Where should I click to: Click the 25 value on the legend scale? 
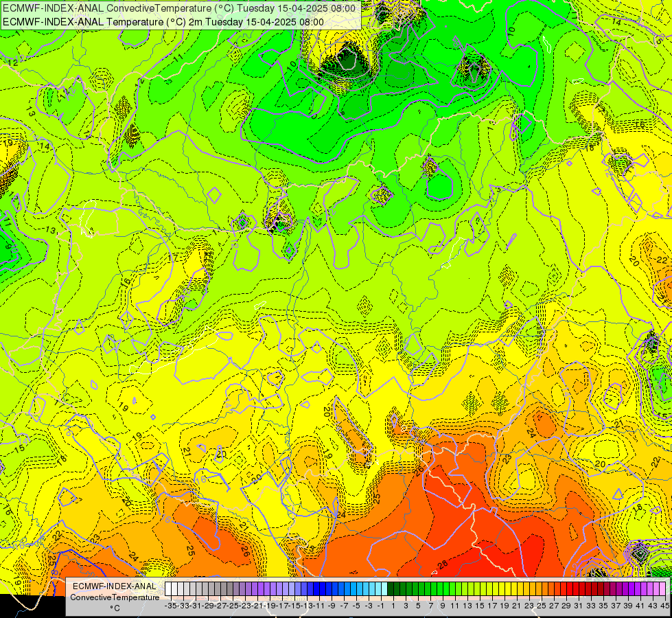(x=542, y=606)
